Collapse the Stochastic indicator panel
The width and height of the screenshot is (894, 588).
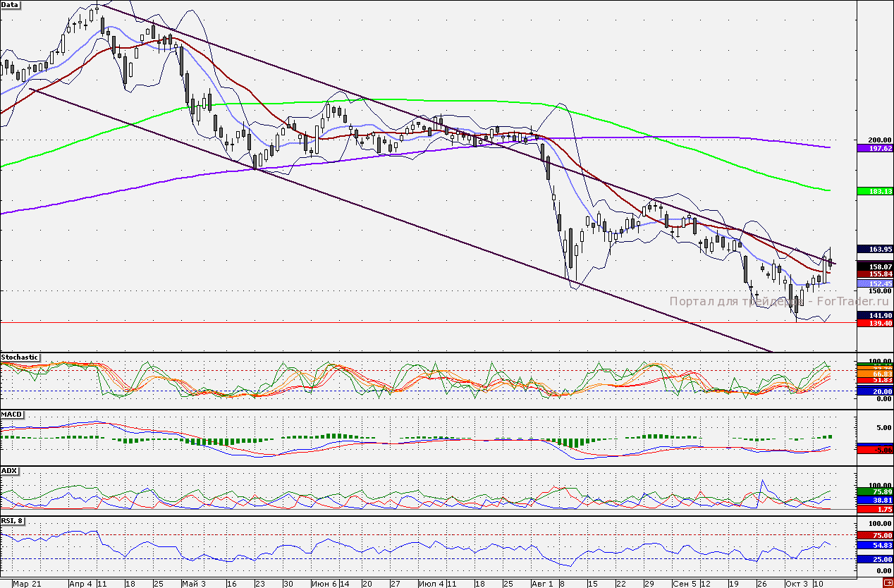click(x=18, y=357)
